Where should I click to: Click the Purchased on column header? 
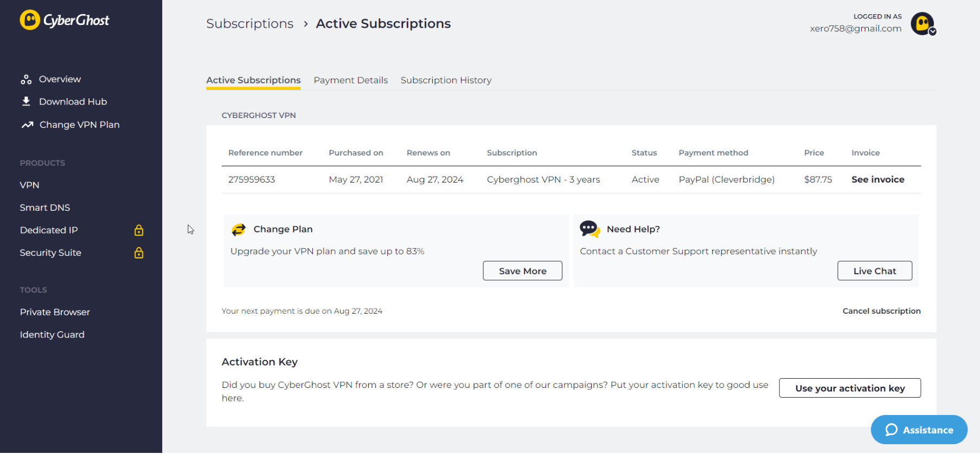click(x=356, y=153)
